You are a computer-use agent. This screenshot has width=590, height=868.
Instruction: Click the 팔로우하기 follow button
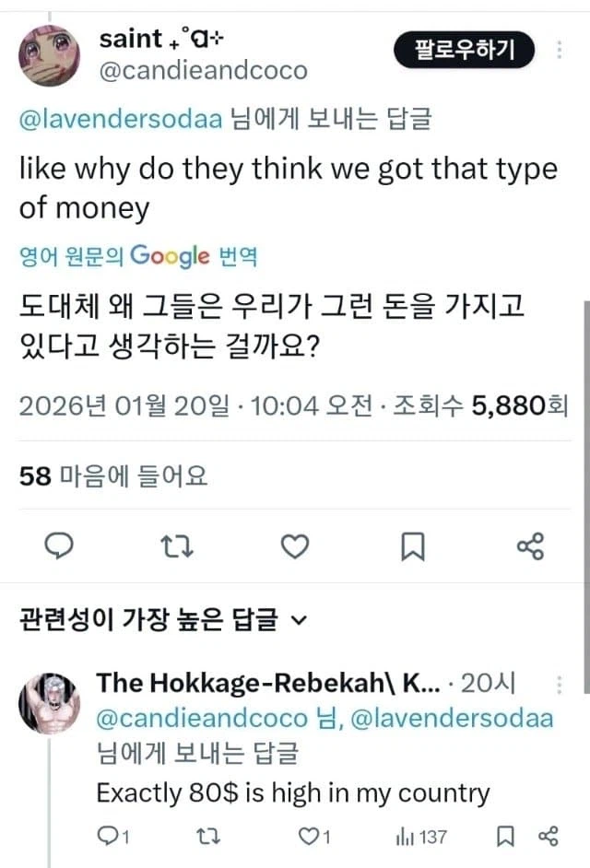point(465,51)
